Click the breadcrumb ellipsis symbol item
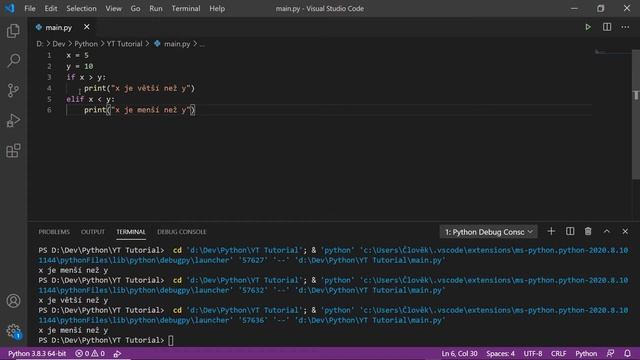The height and width of the screenshot is (360, 640). 202,44
